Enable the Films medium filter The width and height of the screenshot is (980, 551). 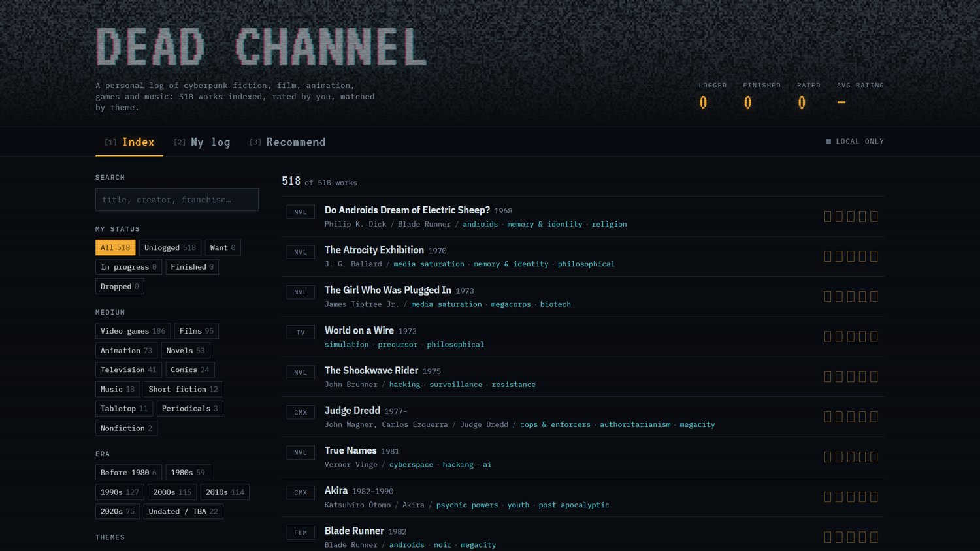197,331
